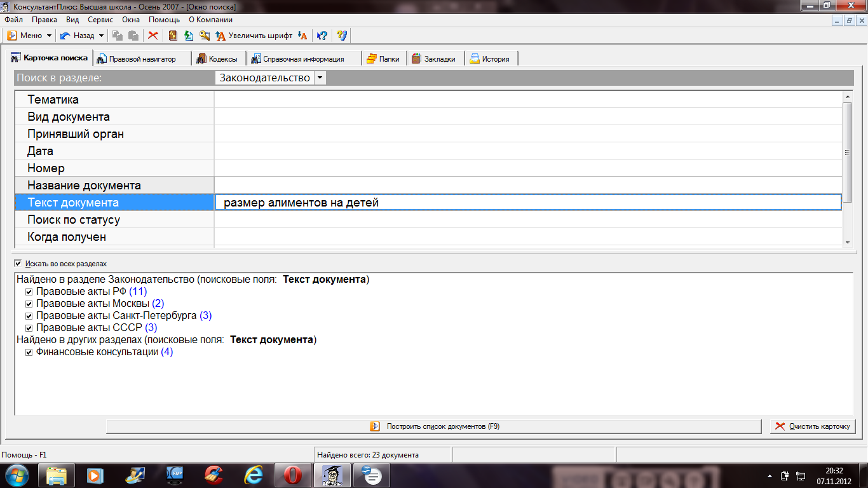This screenshot has width=868, height=488.
Task: Toggle Искать во всех разделах checkbox
Action: coord(18,263)
